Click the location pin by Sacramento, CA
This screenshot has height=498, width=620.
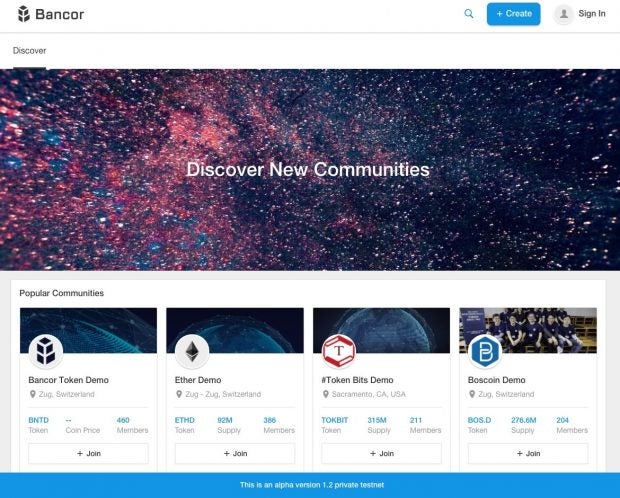326,394
